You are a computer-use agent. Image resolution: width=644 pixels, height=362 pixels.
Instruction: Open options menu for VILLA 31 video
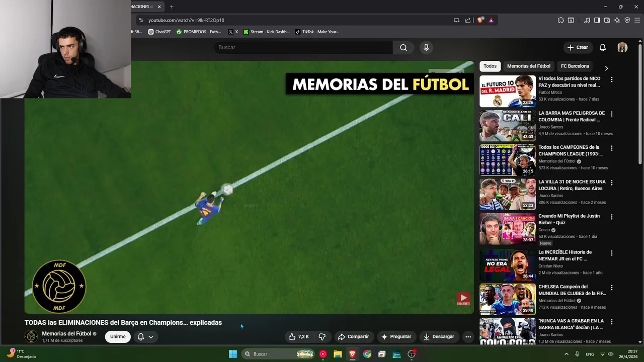click(x=612, y=183)
